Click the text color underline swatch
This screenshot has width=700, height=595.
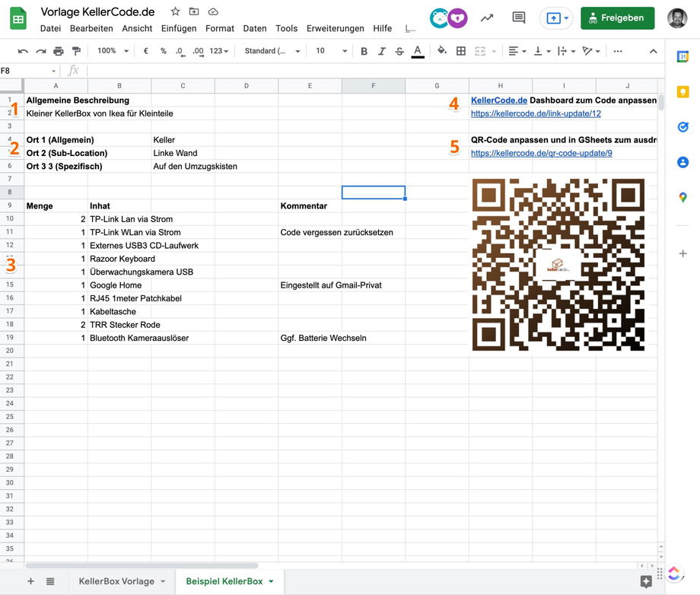417,51
